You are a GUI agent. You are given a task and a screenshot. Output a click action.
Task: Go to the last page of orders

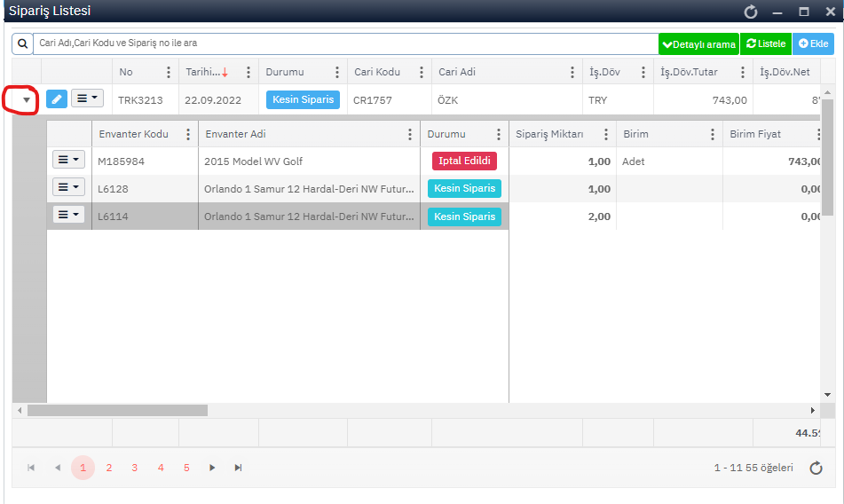click(238, 468)
